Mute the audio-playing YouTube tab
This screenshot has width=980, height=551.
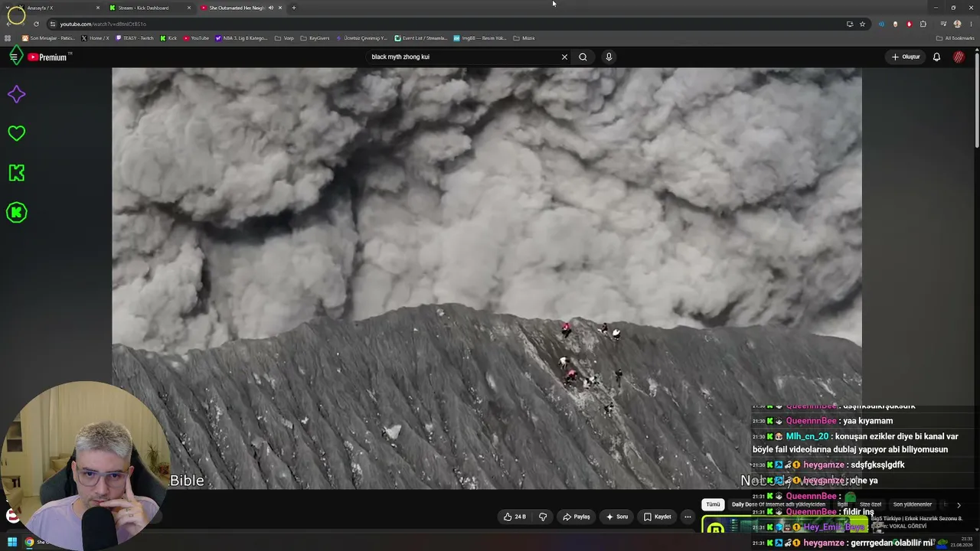[270, 8]
